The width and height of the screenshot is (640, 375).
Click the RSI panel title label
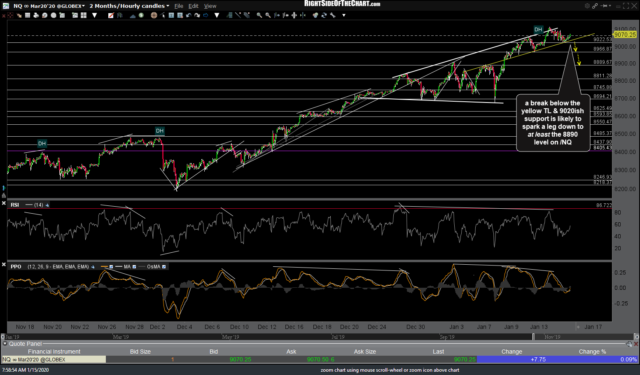tap(15, 205)
